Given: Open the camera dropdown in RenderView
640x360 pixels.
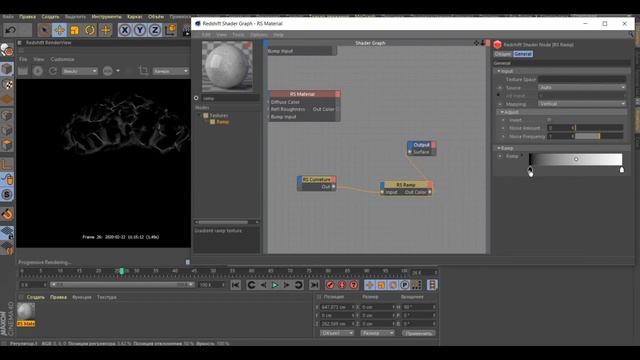Looking at the screenshot, I should click(x=171, y=71).
